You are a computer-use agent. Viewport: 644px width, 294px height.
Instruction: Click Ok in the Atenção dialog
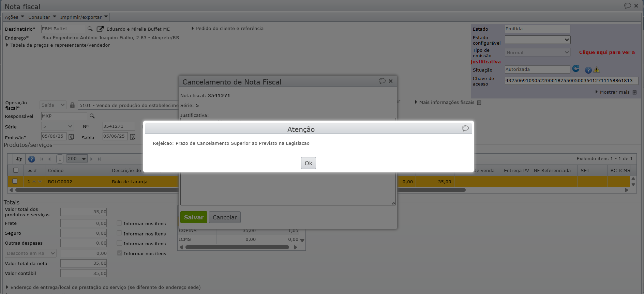[308, 163]
